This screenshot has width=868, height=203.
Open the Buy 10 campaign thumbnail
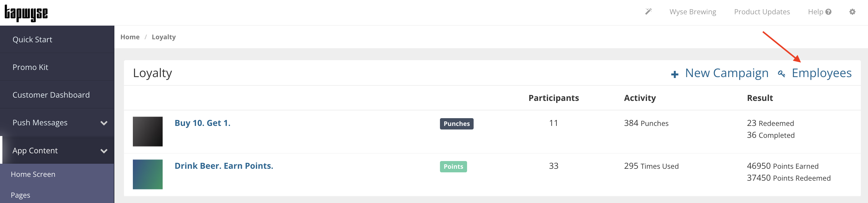pyautogui.click(x=147, y=131)
